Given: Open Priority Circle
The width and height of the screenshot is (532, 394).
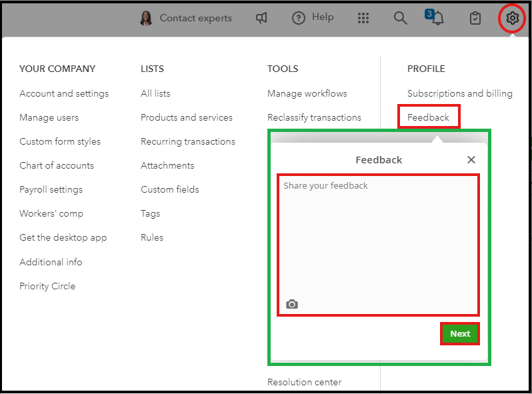Looking at the screenshot, I should 47,286.
